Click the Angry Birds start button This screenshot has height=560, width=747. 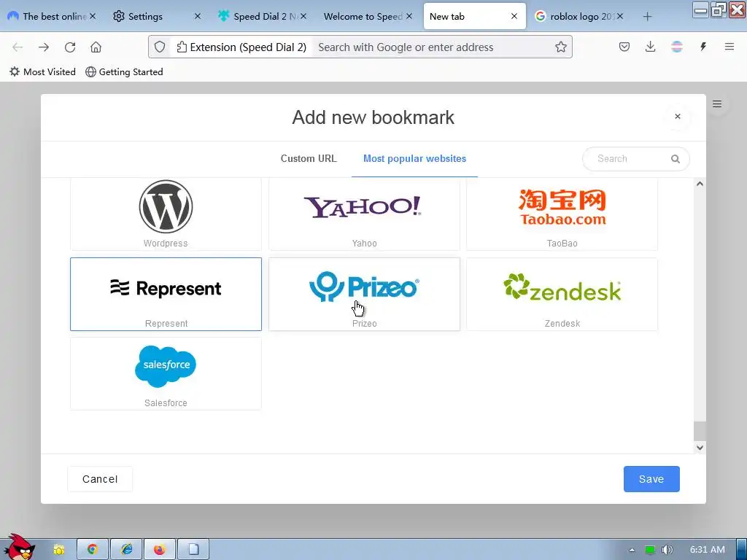[x=18, y=547]
